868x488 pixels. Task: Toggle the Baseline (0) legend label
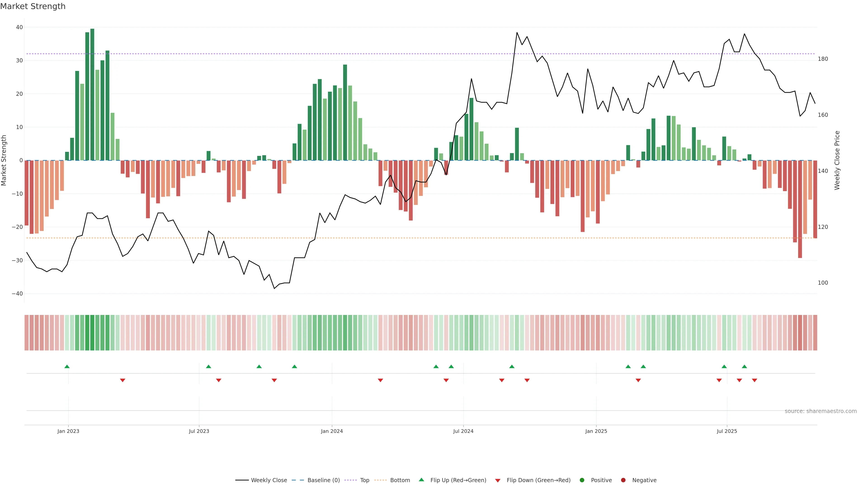[x=323, y=480]
